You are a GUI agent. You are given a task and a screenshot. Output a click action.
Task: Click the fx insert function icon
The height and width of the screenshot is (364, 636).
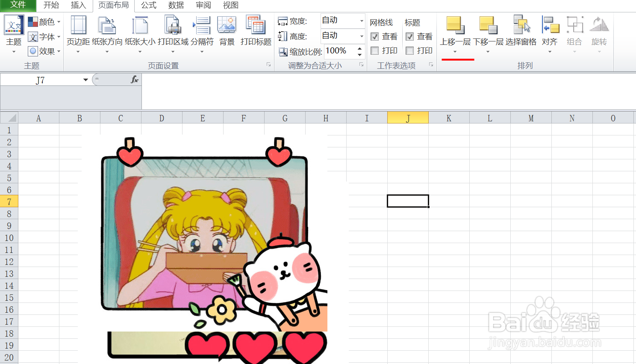click(x=135, y=79)
